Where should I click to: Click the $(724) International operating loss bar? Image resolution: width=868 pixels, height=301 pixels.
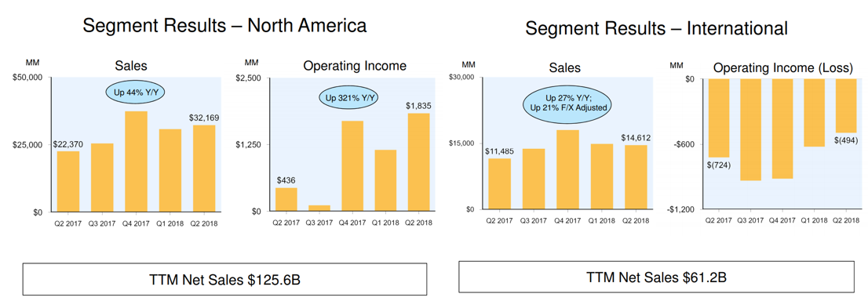[x=718, y=118]
